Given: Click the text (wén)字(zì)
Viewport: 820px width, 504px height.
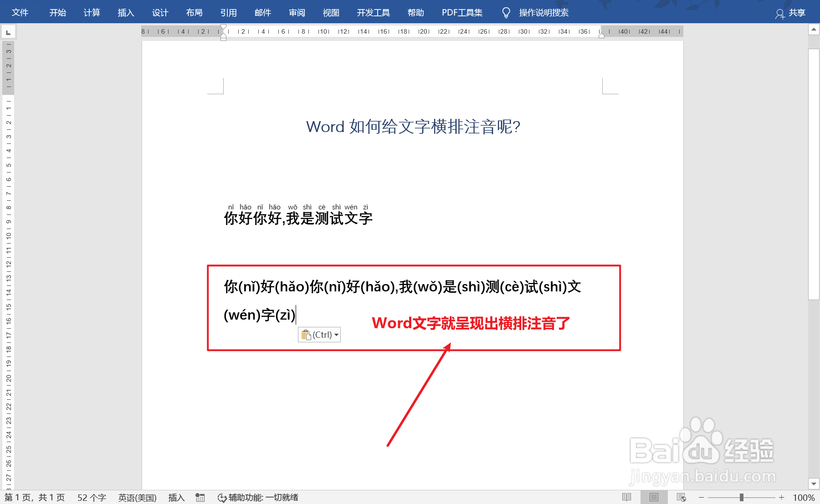Looking at the screenshot, I should tap(260, 315).
